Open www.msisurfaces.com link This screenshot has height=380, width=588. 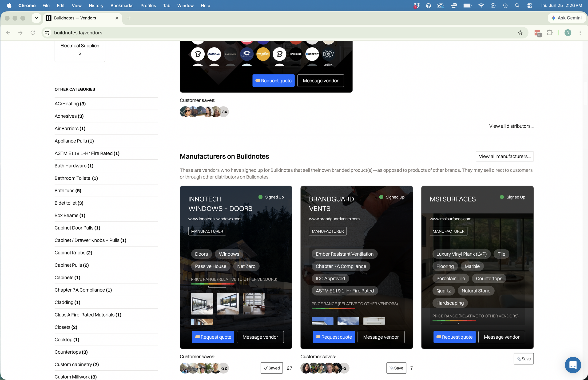tap(450, 219)
